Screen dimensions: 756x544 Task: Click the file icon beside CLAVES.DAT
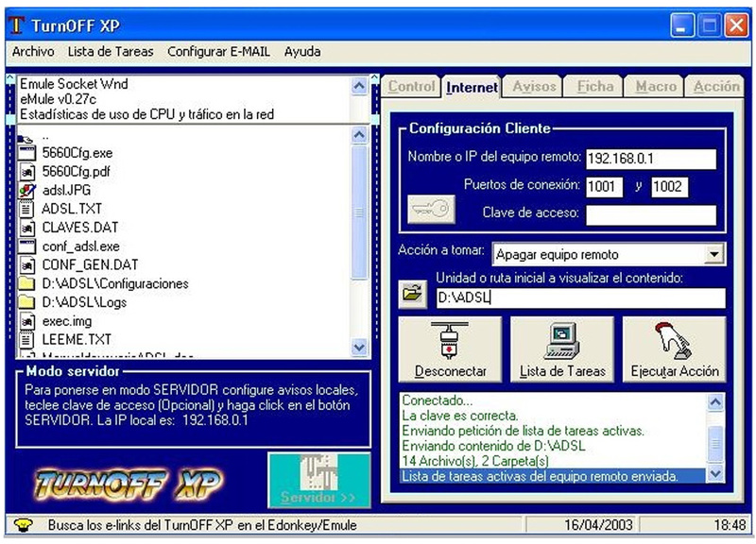click(x=26, y=228)
